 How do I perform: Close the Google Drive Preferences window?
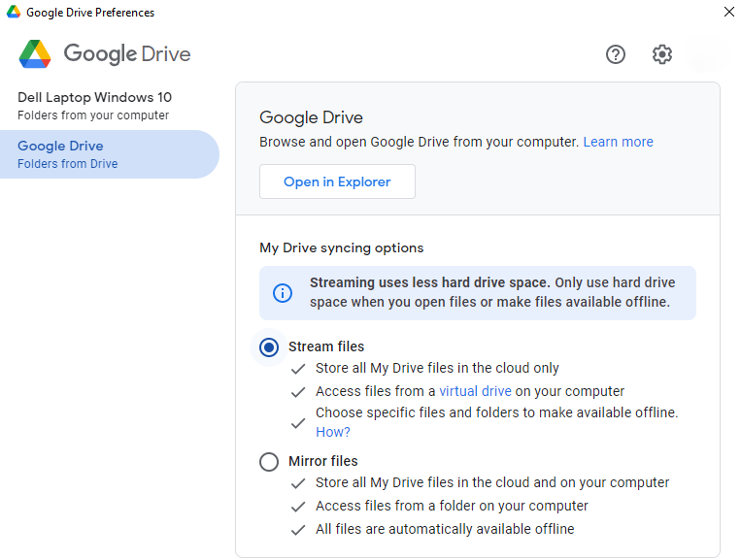coord(728,12)
